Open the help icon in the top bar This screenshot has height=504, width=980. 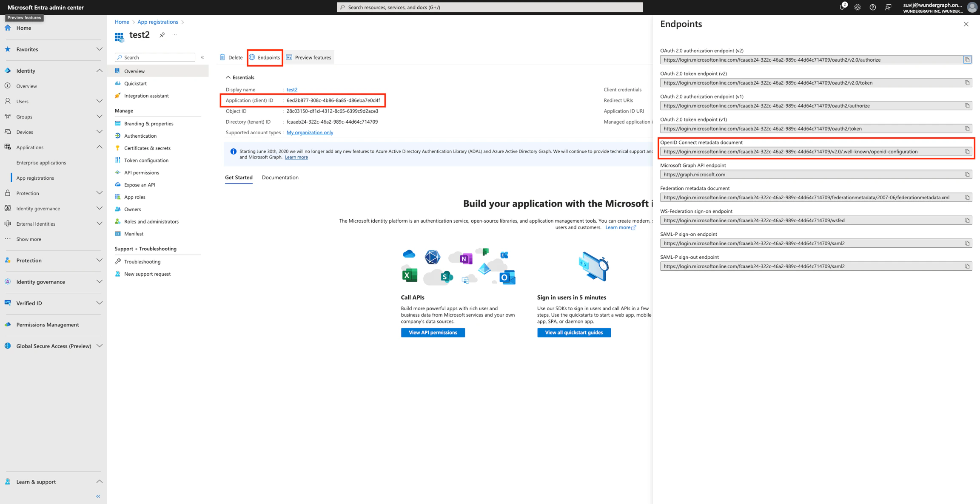click(x=873, y=7)
